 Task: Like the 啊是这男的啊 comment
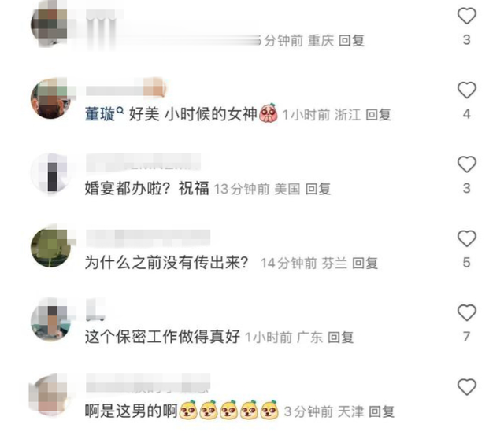point(466,386)
